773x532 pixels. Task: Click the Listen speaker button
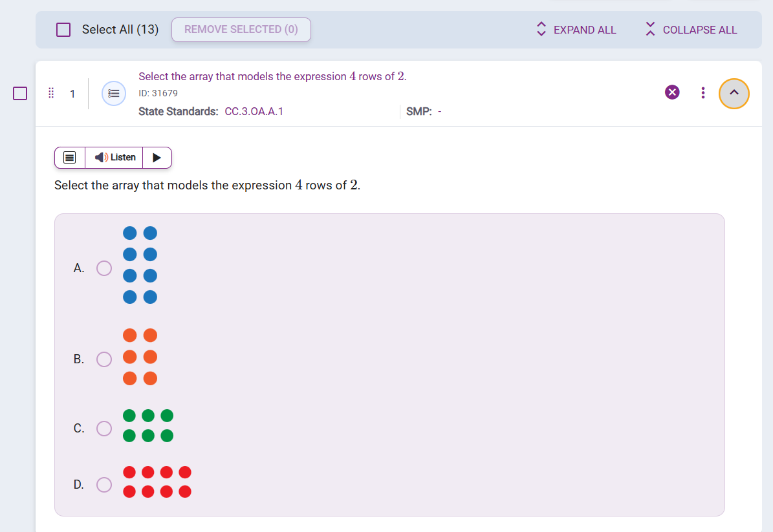coord(114,157)
